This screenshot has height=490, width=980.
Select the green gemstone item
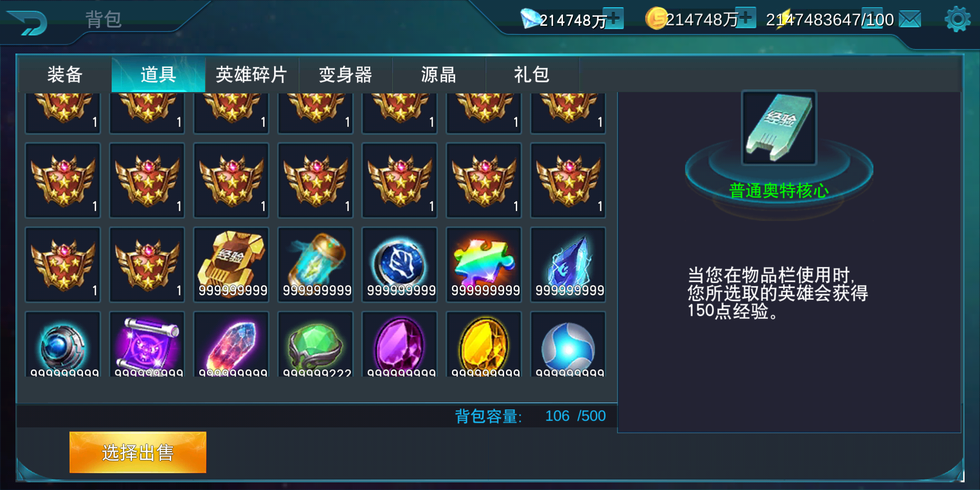316,344
